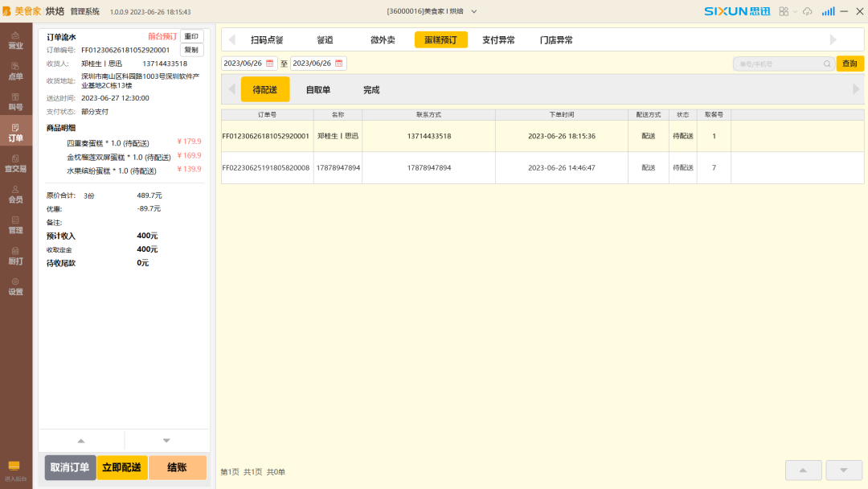Go to 厨打 kitchen print in sidebar
868x489 pixels.
point(15,256)
